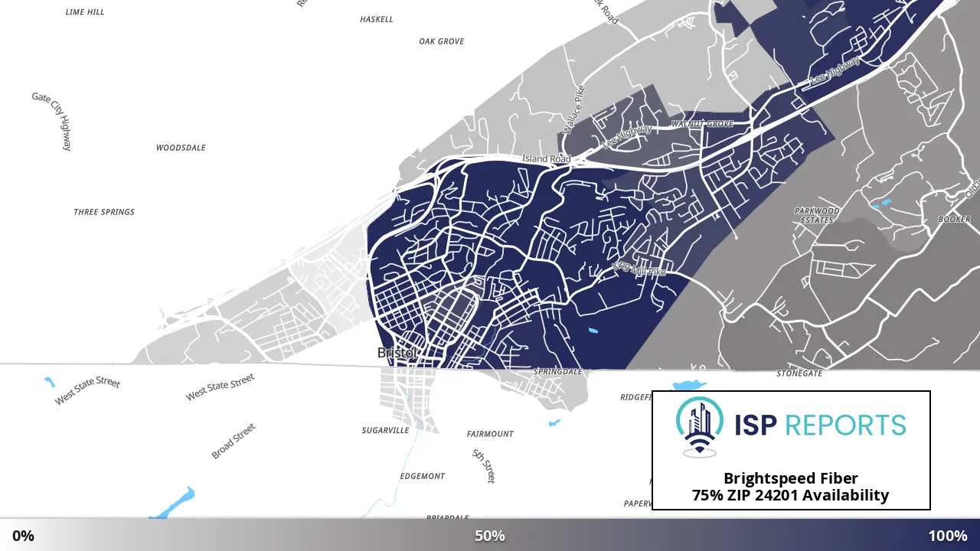Screen dimensions: 980x551
Task: Click the PARKWOOD ESTATES label
Action: click(817, 215)
